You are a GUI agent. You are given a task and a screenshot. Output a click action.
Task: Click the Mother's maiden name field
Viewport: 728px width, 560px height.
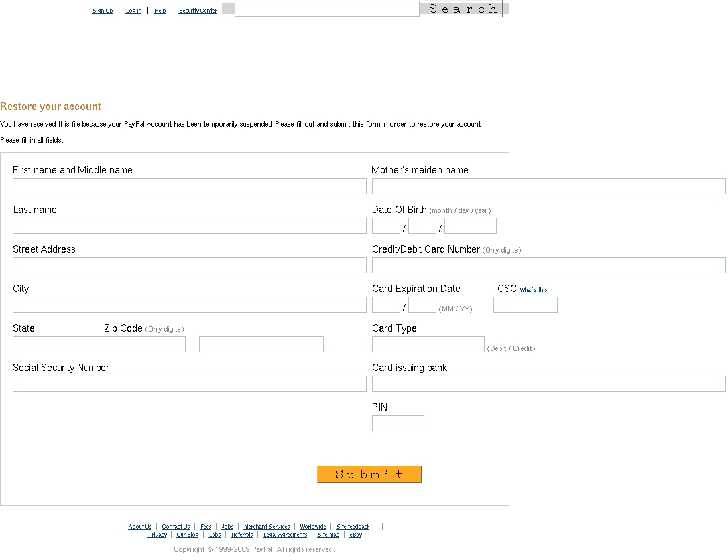click(x=549, y=186)
